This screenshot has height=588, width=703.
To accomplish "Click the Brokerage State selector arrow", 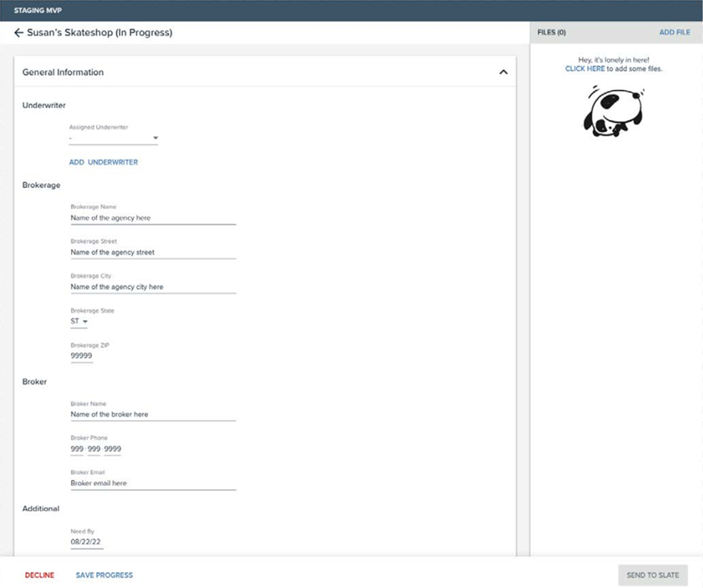I will (84, 321).
